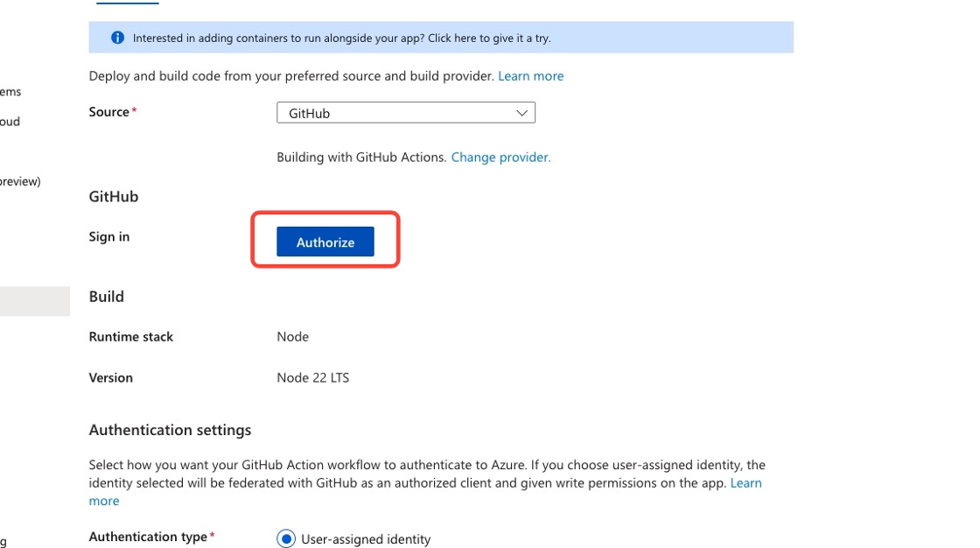980x548 pixels.
Task: Click the information circle beside containers message
Action: click(119, 38)
